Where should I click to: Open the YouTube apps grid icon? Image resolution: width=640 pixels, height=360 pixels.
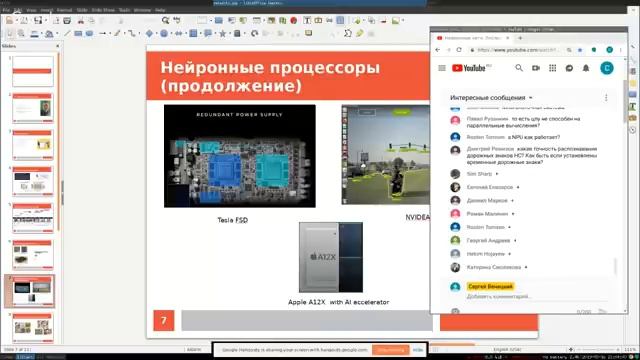coord(553,68)
